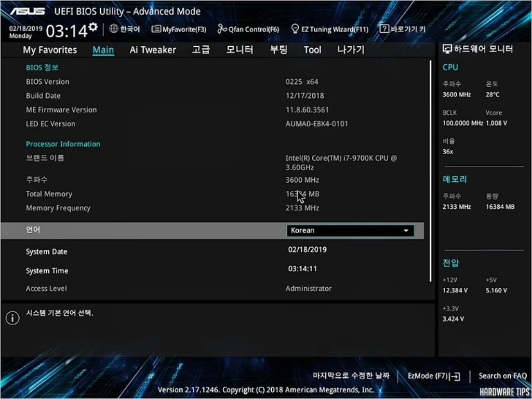532x399 pixels.
Task: Open the 고급 tab
Action: (201, 50)
